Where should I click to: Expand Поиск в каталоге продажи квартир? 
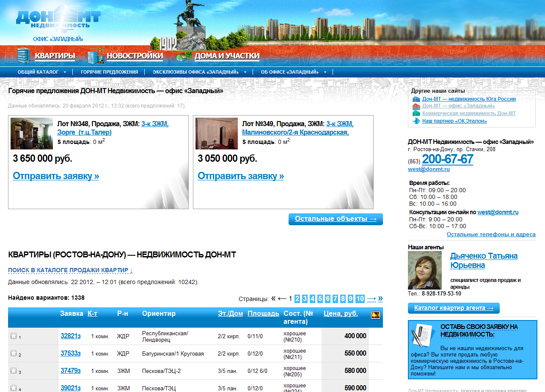click(70, 270)
